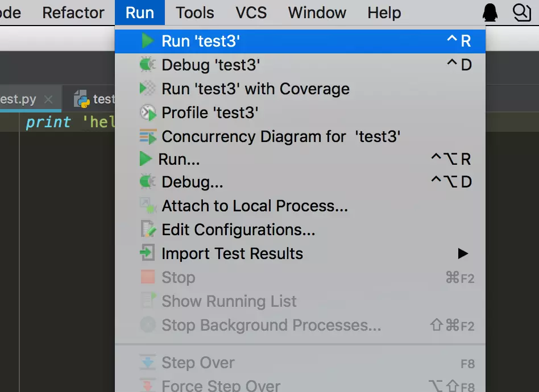This screenshot has height=392, width=539.
Task: Open the Window menu
Action: pyautogui.click(x=317, y=12)
